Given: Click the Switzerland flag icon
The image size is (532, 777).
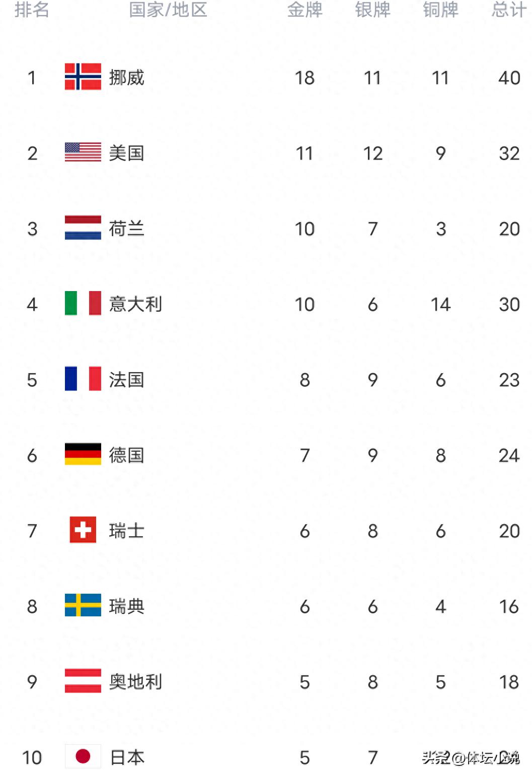Looking at the screenshot, I should coord(83,530).
